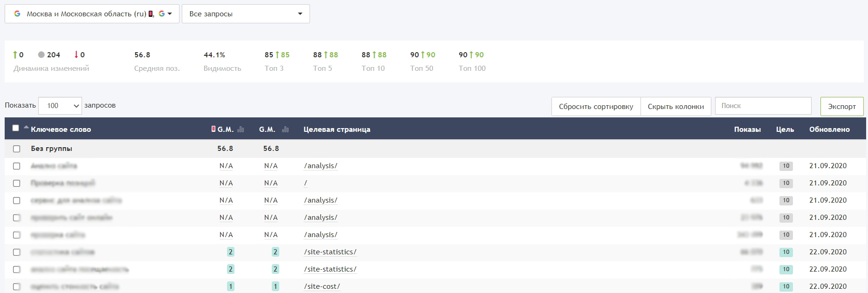
Task: Click green up arrow in Динамика изменений
Action: click(15, 55)
